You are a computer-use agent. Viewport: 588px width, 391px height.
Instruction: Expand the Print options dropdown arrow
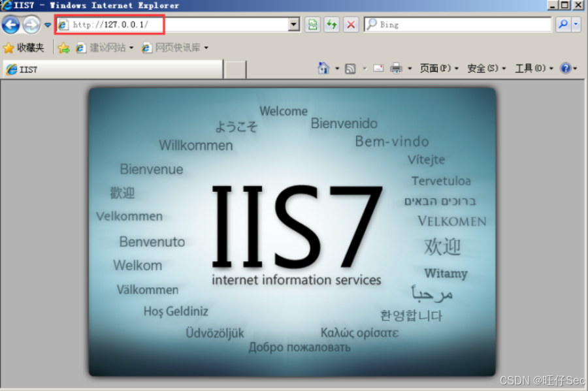(410, 69)
